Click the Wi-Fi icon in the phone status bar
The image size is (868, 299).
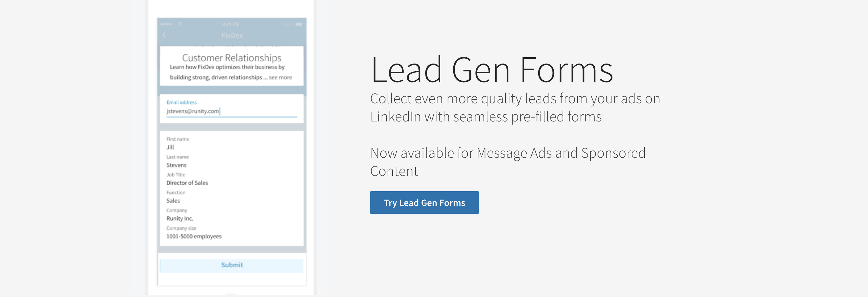coord(180,24)
